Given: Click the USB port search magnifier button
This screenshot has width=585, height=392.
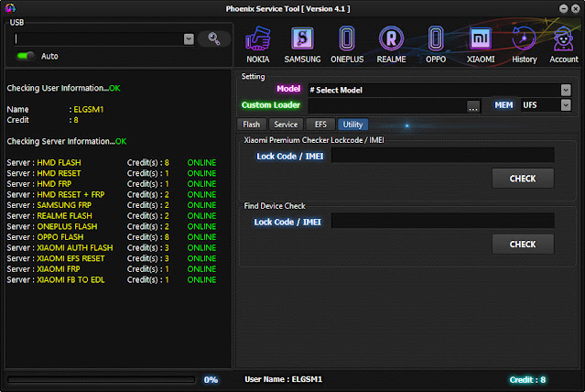Looking at the screenshot, I should pyautogui.click(x=214, y=38).
